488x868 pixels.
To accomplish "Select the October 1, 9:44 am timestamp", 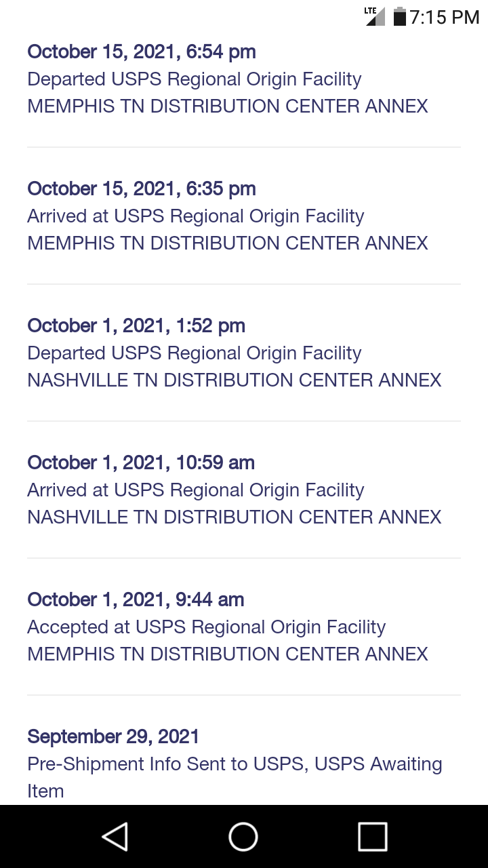I will click(136, 599).
